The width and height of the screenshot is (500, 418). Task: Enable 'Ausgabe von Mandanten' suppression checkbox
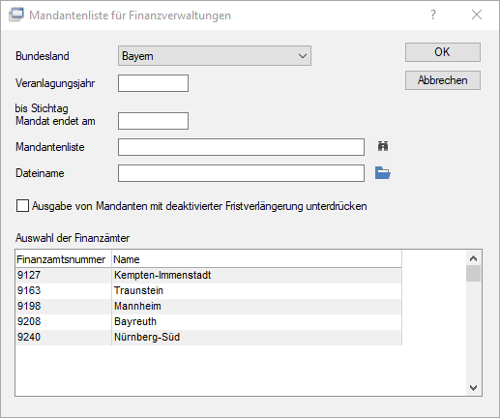click(x=22, y=206)
